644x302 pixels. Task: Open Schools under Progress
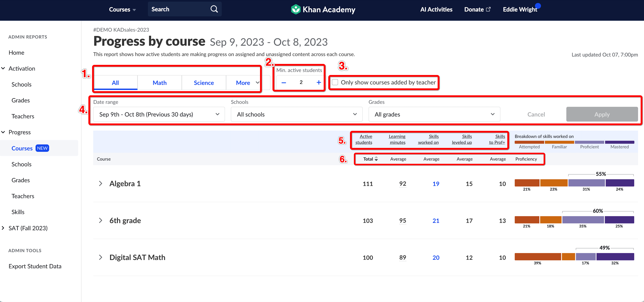22,164
